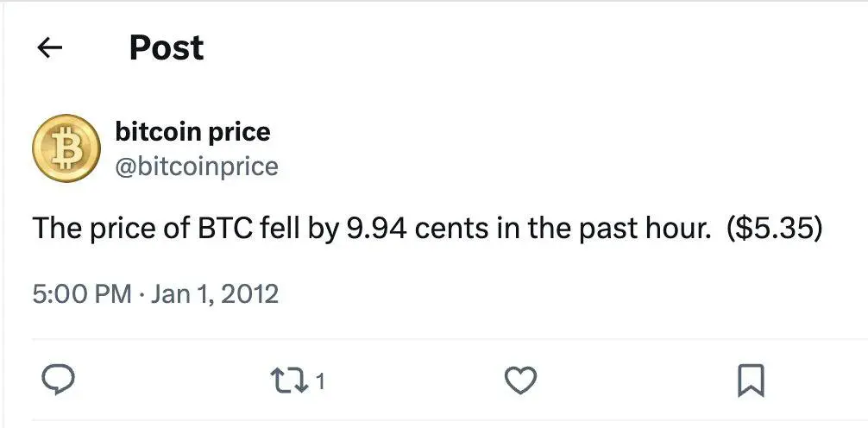
Task: Click the 5:00 PM time in the timestamp
Action: pyautogui.click(x=82, y=294)
